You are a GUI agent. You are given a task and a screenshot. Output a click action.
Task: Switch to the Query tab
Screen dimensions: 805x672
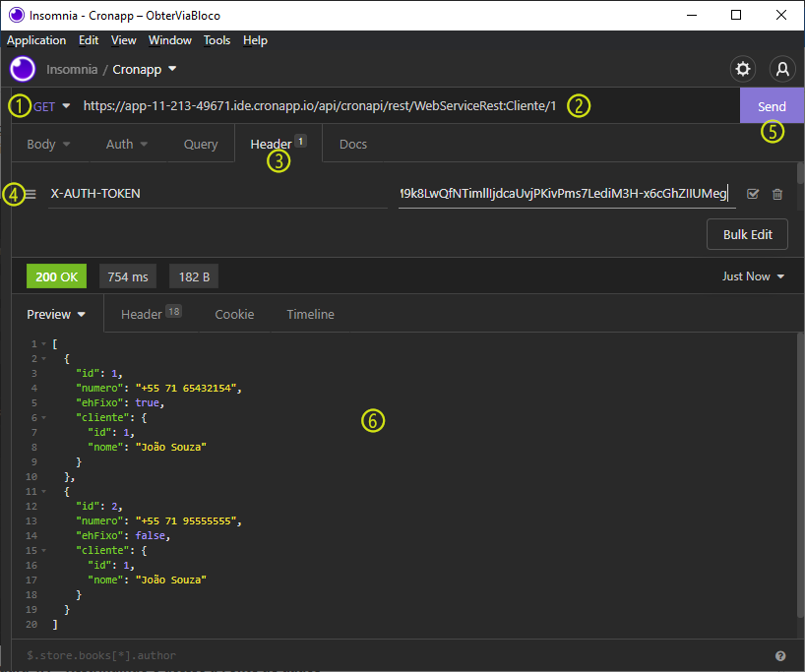(201, 145)
